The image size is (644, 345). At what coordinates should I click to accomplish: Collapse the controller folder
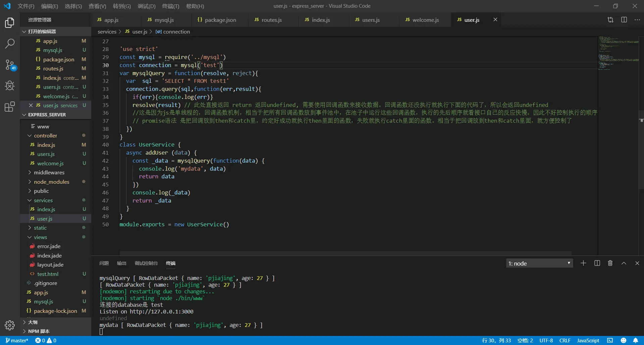click(45, 135)
